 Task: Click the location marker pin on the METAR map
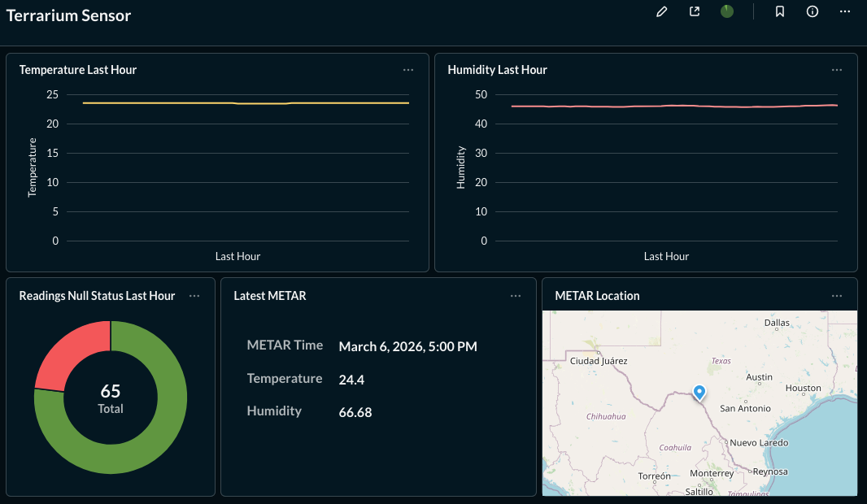coord(698,393)
